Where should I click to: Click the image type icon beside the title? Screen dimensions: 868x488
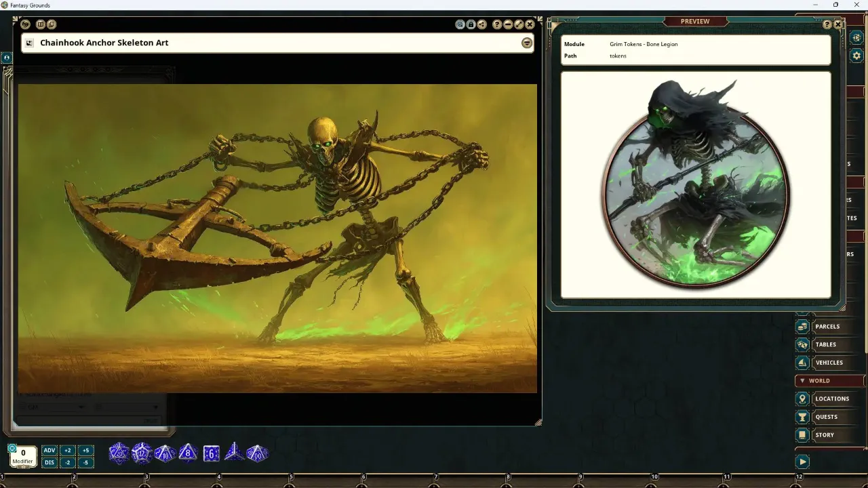(29, 43)
